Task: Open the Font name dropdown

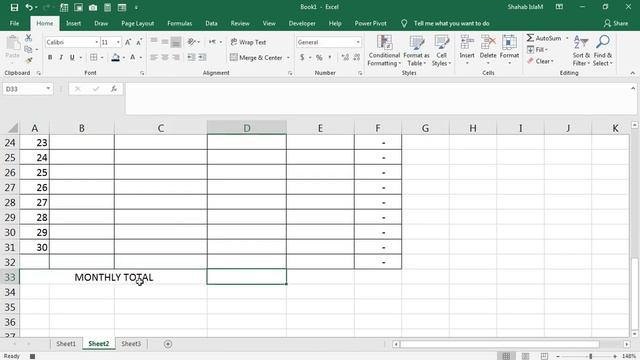Action: click(96, 42)
